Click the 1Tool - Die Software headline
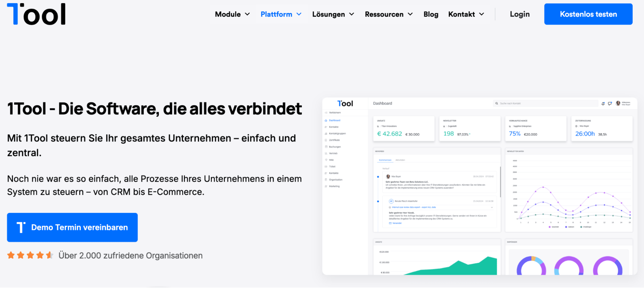The image size is (644, 288). pyautogui.click(x=154, y=109)
